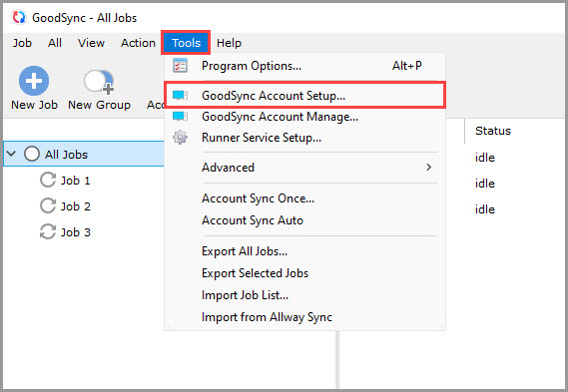Click the Runner Service Setup gear icon
568x392 pixels.
(180, 138)
